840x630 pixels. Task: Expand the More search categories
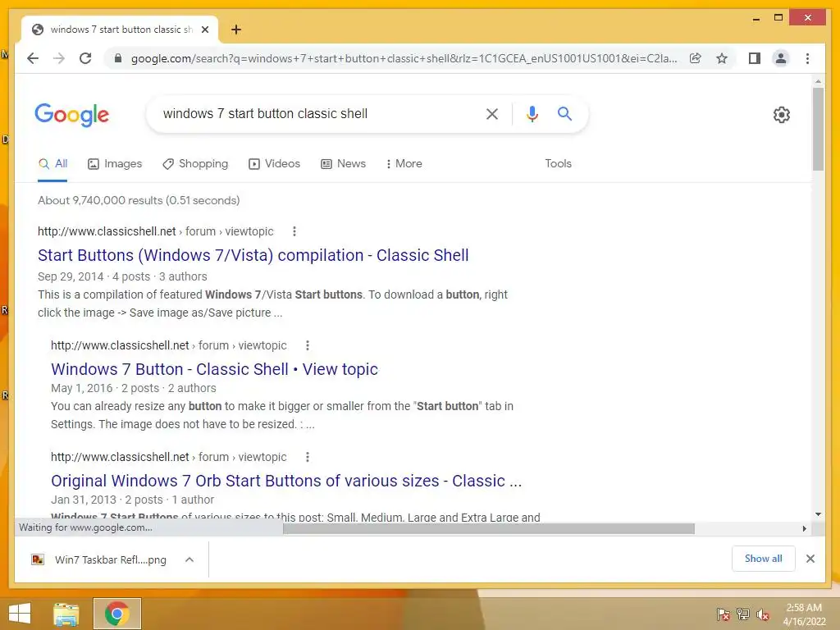coord(404,164)
